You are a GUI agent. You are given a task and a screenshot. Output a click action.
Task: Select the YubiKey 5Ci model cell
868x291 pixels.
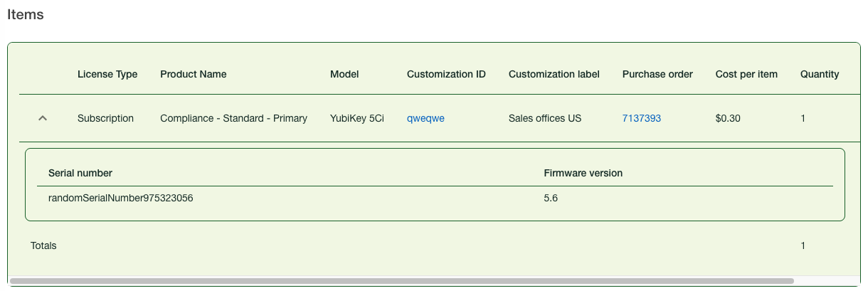(356, 119)
